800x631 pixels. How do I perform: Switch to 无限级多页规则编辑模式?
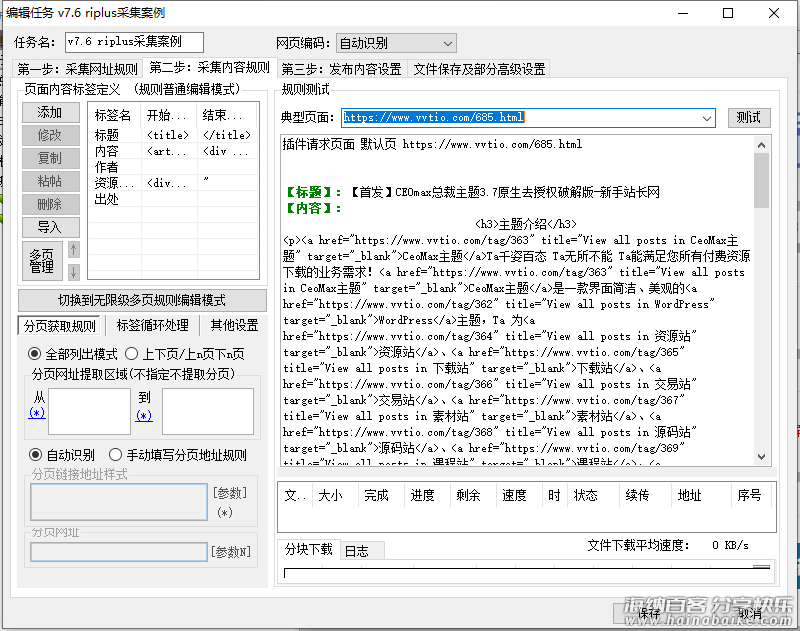pyautogui.click(x=142, y=300)
